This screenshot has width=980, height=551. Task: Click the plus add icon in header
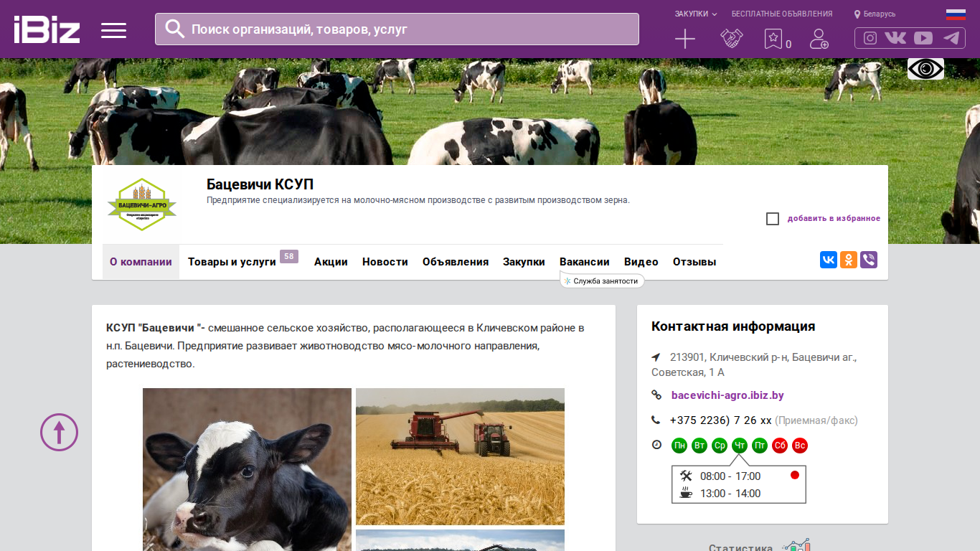[x=685, y=39]
